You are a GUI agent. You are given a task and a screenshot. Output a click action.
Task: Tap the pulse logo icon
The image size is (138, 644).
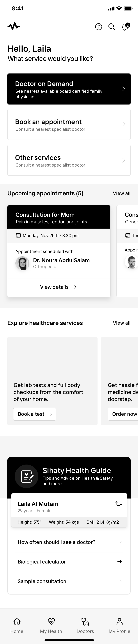[x=14, y=26]
